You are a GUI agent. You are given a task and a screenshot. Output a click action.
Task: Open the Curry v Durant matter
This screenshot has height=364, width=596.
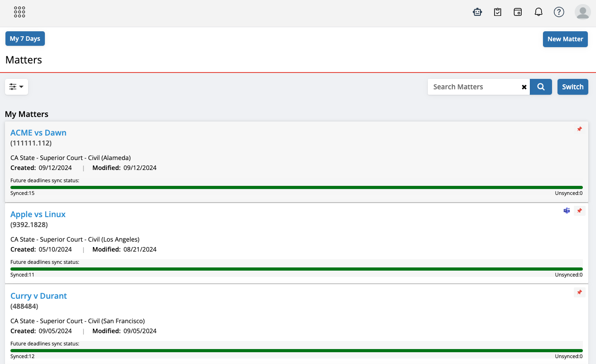[39, 296]
